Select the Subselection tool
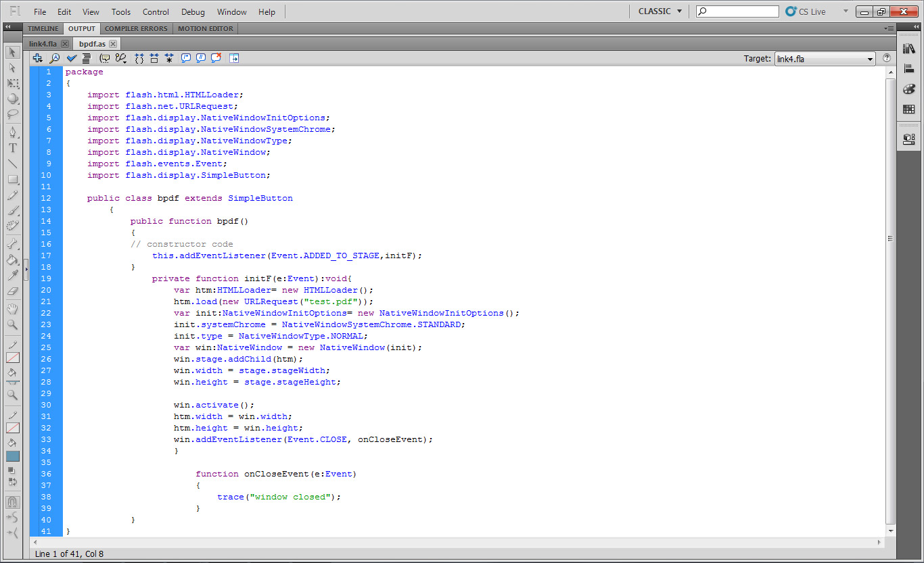 pyautogui.click(x=12, y=68)
